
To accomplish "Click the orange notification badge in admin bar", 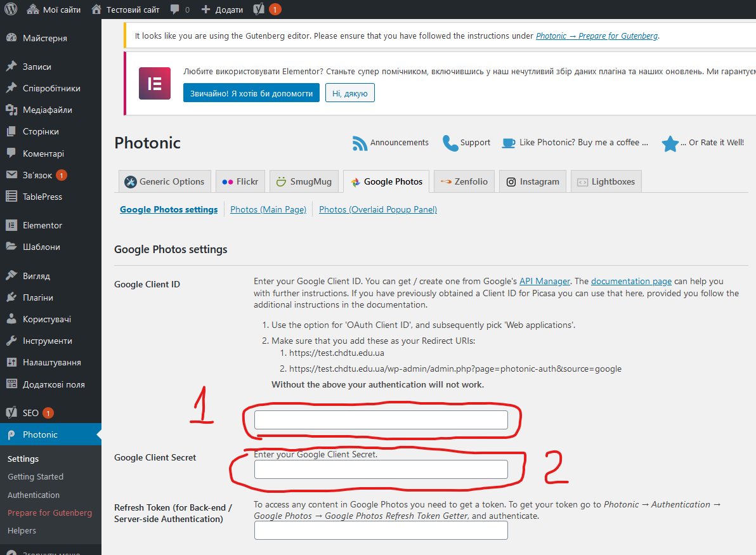I will click(275, 9).
